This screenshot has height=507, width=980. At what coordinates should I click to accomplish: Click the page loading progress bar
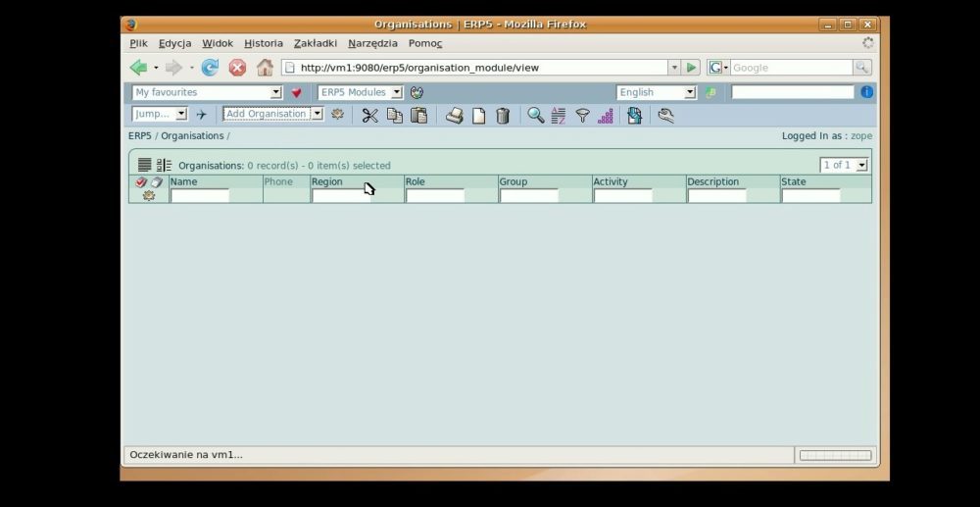pyautogui.click(x=834, y=455)
